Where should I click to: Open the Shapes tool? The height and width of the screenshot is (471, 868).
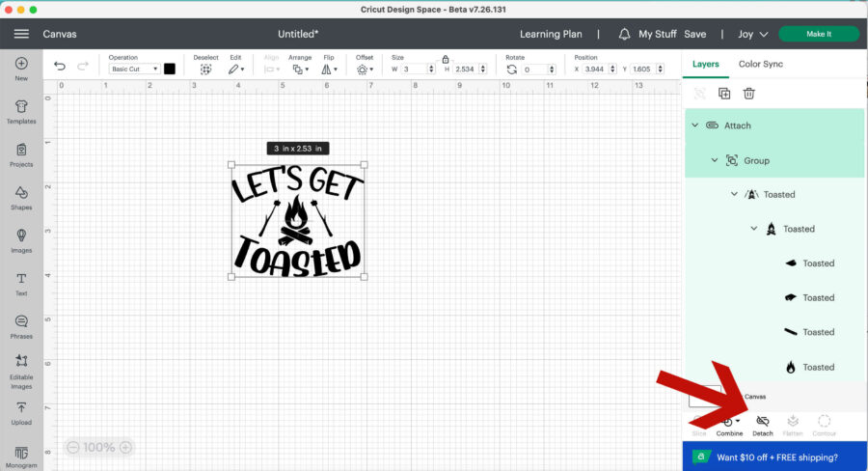tap(21, 196)
